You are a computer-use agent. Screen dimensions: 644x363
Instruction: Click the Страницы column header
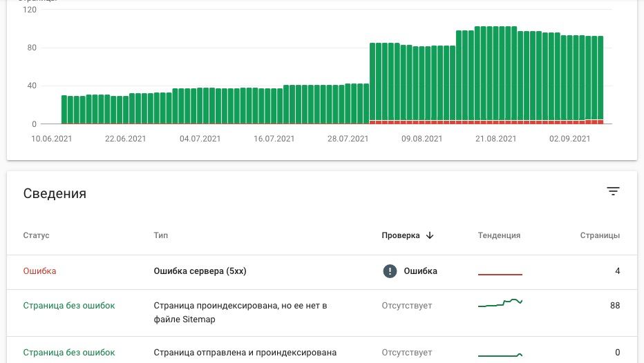[600, 235]
